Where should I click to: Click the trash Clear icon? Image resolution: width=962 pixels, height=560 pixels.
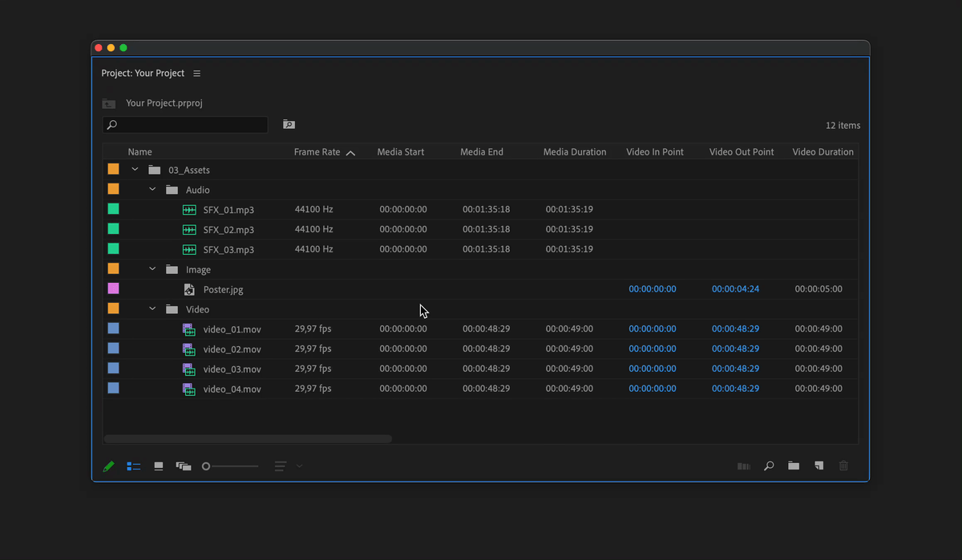pos(843,466)
